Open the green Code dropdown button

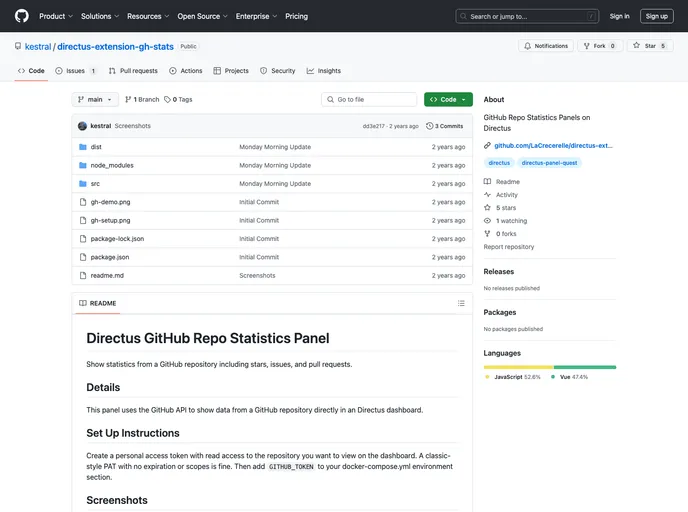click(448, 100)
